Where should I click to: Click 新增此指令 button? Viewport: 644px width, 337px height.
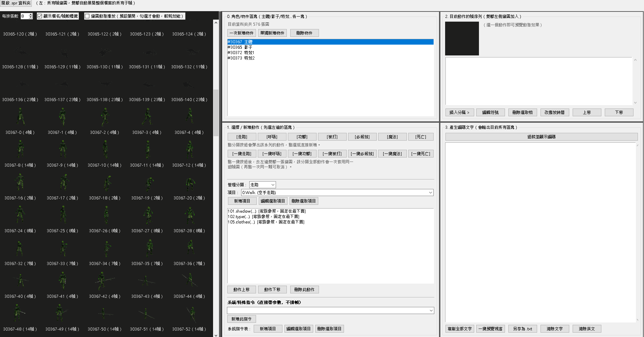pyautogui.click(x=241, y=319)
